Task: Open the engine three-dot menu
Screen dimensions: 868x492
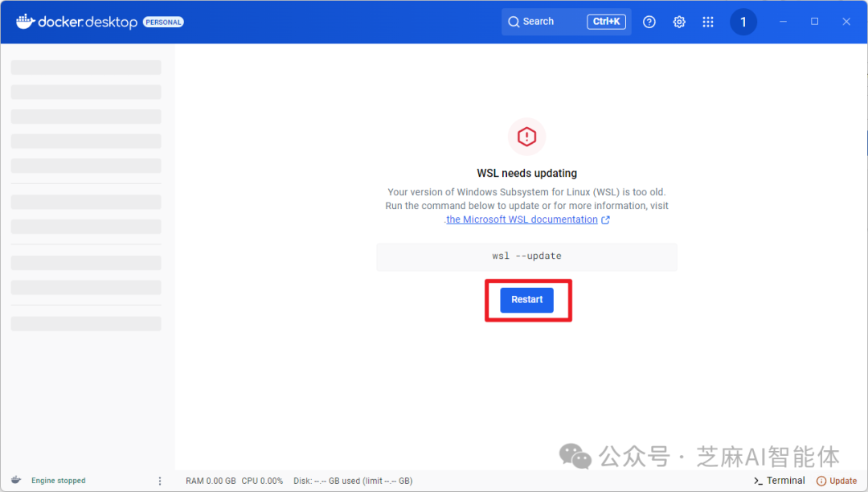Action: (x=160, y=481)
